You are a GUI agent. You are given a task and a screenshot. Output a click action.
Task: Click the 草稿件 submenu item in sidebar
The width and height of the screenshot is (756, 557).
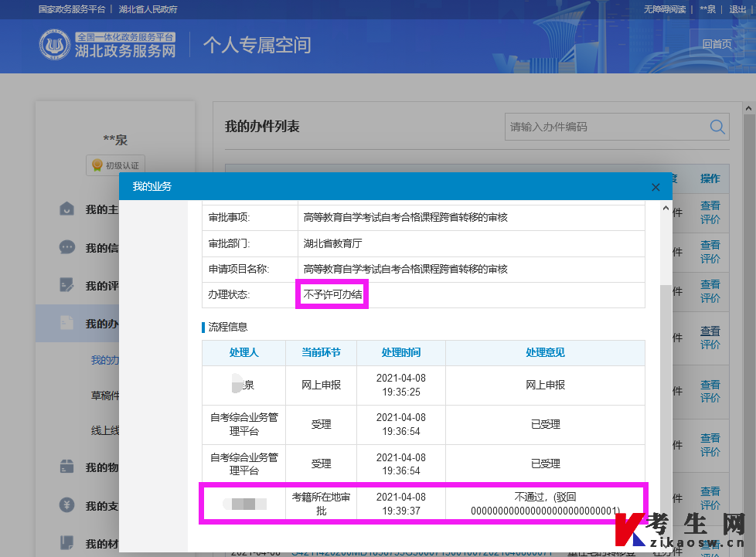click(x=104, y=396)
